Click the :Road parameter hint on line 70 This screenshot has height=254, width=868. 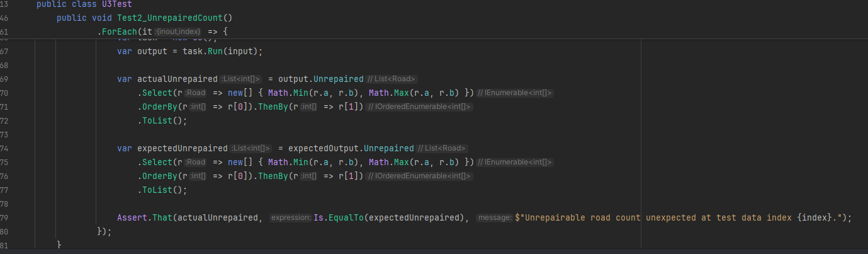pyautogui.click(x=196, y=93)
